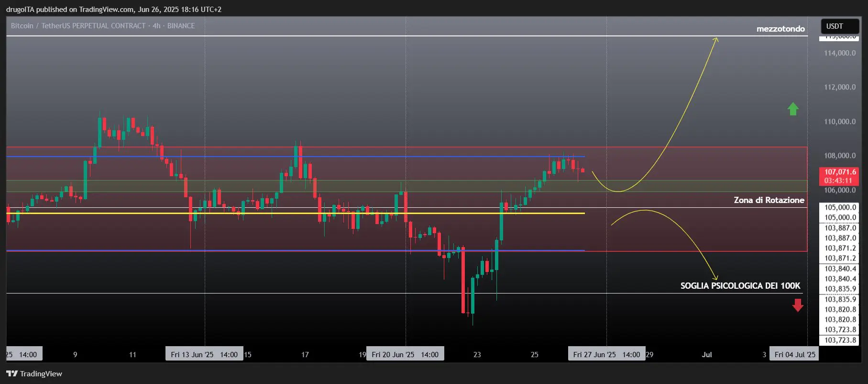
Task: Click the TradingView logo at the bottom
Action: click(34, 373)
